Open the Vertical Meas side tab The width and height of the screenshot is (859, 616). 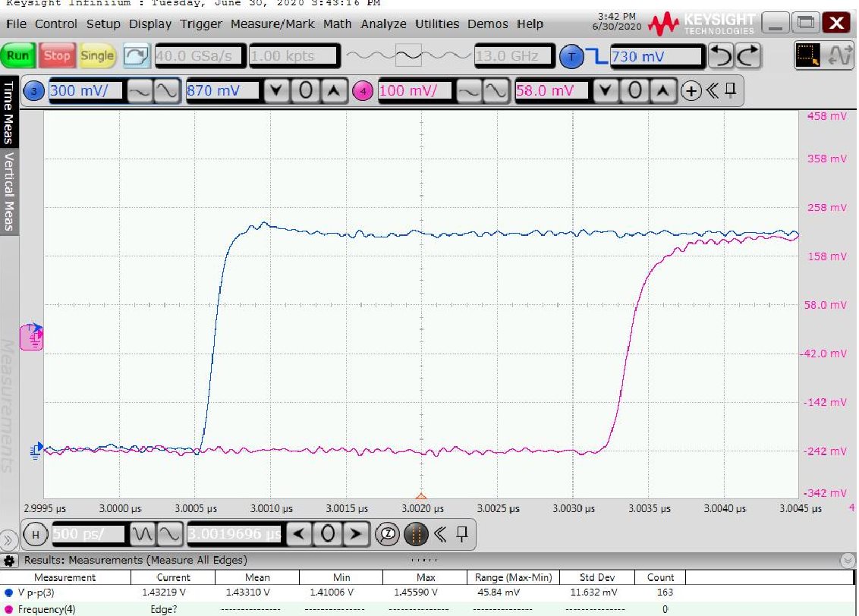[x=9, y=192]
